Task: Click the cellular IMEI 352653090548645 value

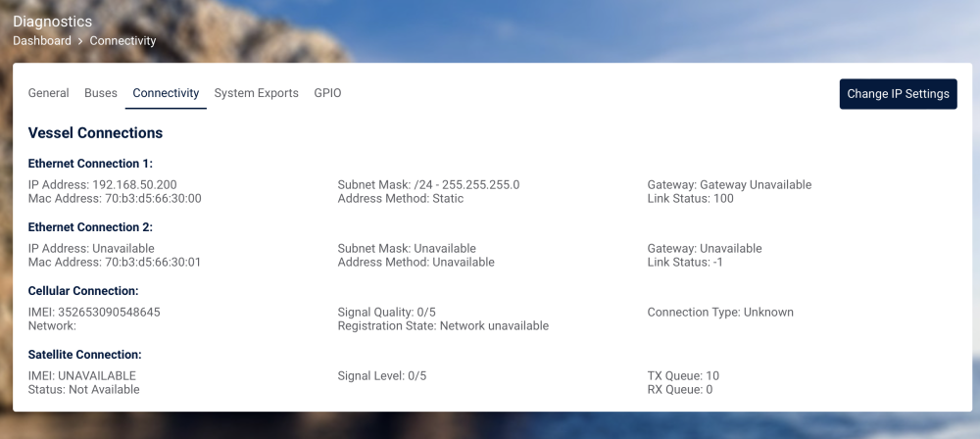Action: coord(109,312)
